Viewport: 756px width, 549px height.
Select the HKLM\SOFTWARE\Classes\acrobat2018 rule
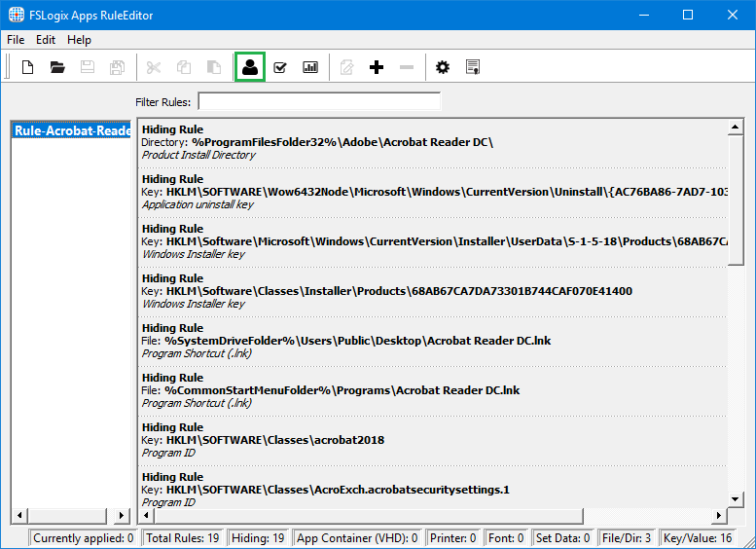click(x=432, y=440)
